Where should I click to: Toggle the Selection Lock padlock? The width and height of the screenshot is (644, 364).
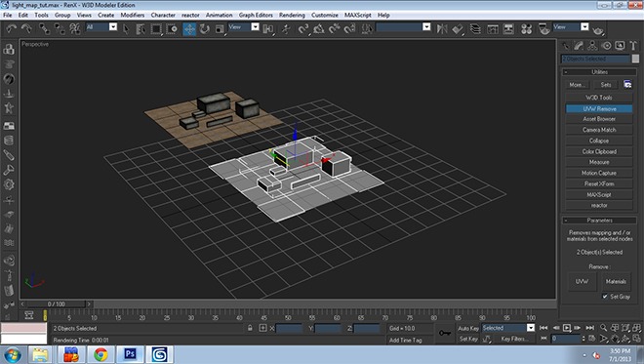pos(250,328)
